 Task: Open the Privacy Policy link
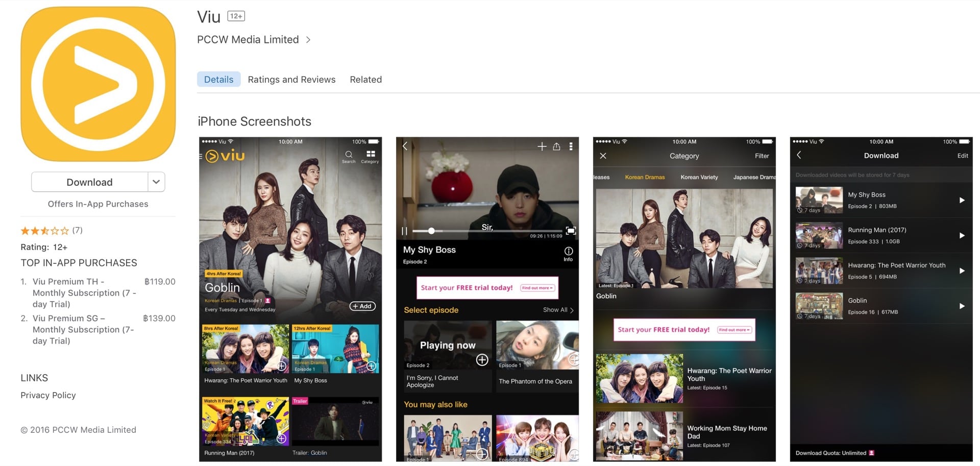pos(48,395)
